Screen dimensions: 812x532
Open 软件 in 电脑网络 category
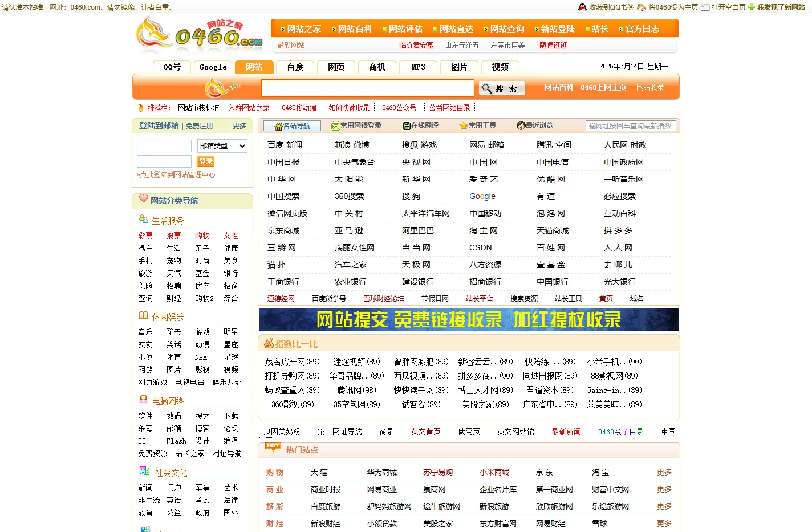click(145, 416)
